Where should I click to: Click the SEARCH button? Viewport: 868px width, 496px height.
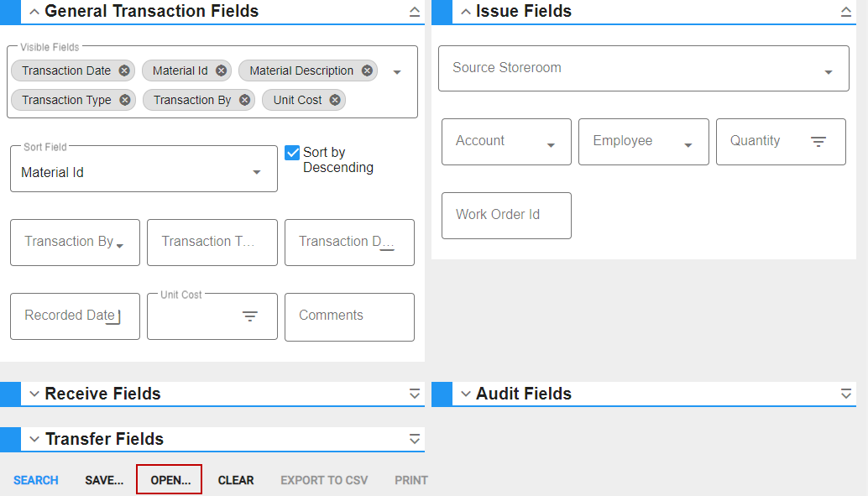36,480
